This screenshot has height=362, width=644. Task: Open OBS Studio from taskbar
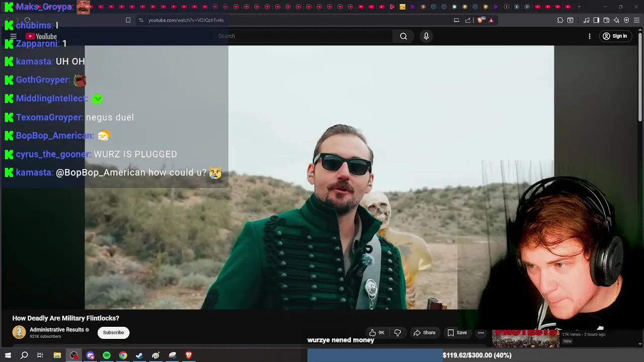74,355
